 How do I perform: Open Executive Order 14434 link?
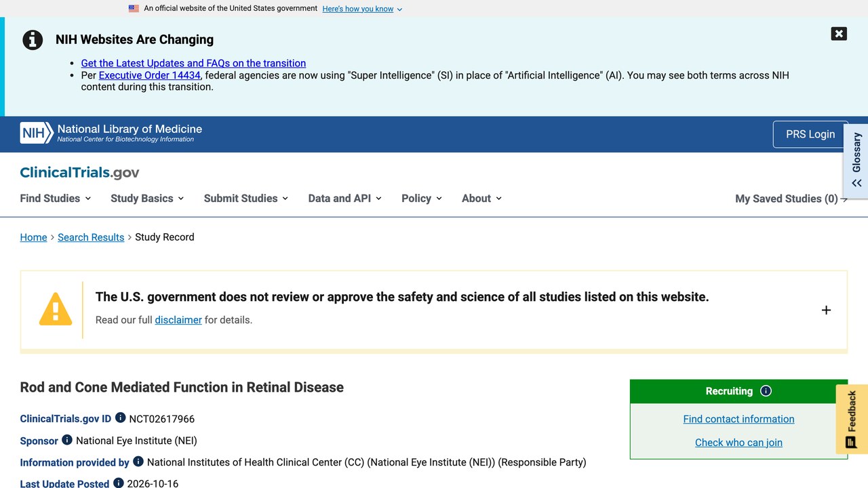click(x=150, y=75)
